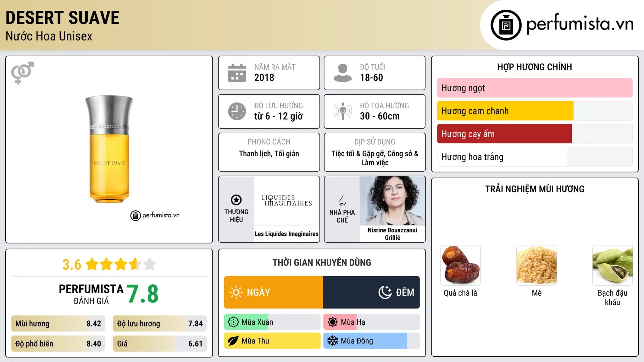Select the Hương hoa trắng accord bar

[535, 157]
